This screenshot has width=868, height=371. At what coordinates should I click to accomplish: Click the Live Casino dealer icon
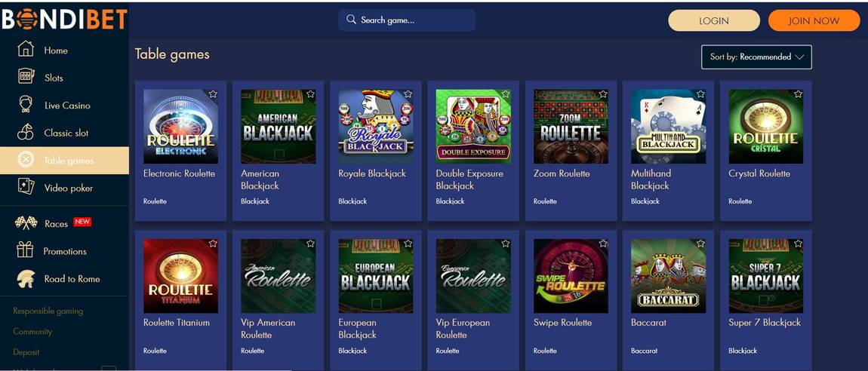coord(26,105)
